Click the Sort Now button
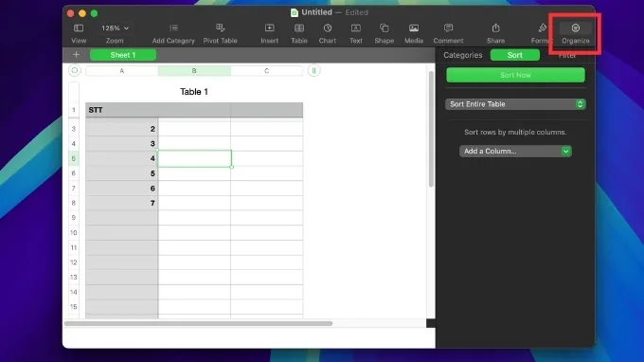Viewport: 644px width, 362px height. 515,75
